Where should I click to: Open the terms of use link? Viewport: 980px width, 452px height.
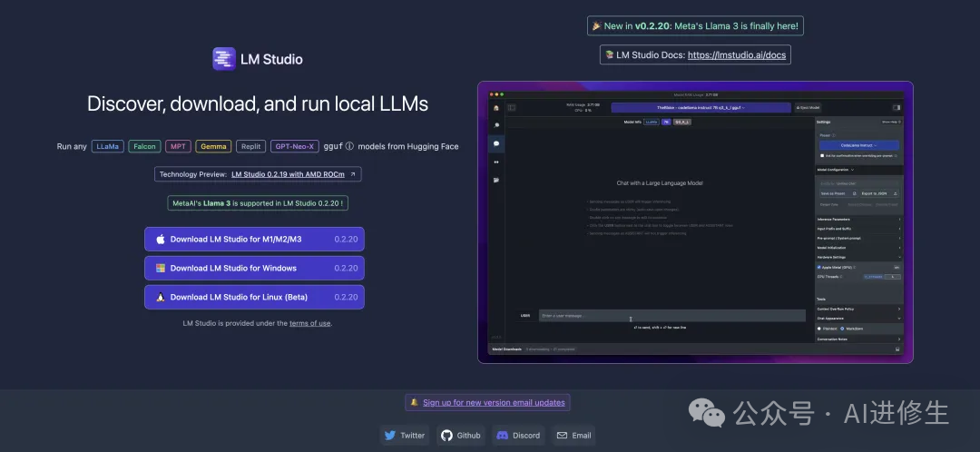point(310,323)
